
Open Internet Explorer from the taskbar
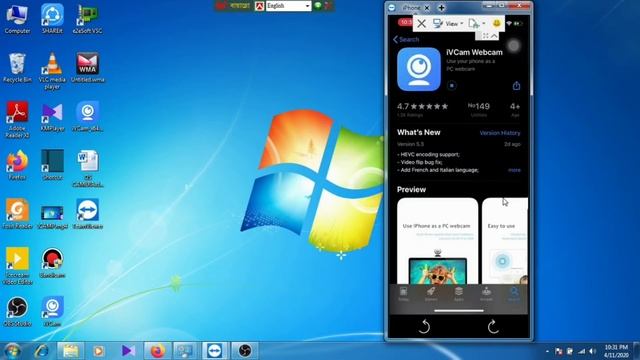click(x=42, y=351)
